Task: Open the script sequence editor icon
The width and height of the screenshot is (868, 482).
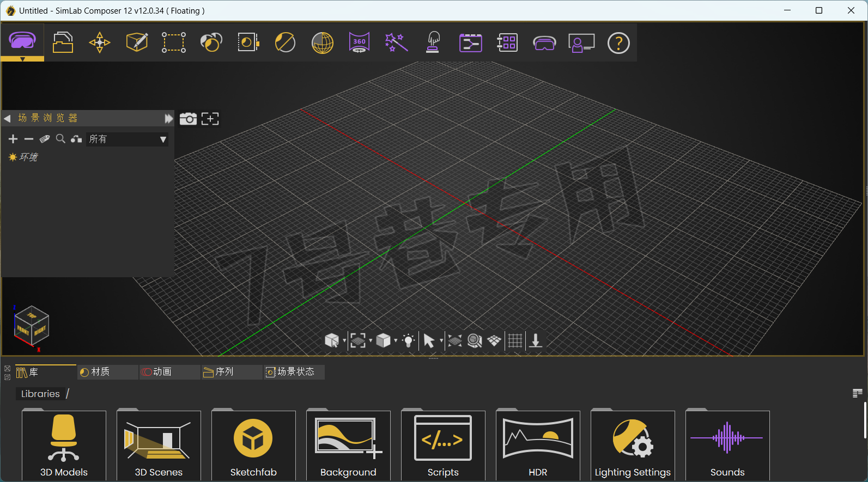Action: [x=470, y=42]
